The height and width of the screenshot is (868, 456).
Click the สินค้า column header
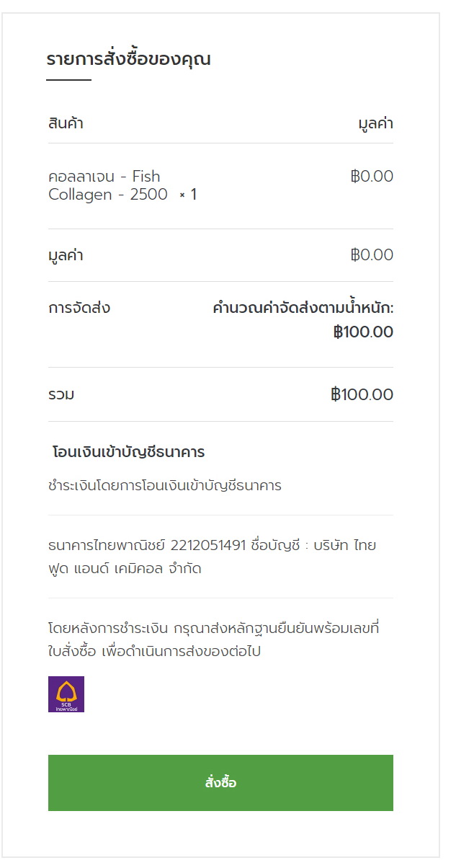click(66, 123)
